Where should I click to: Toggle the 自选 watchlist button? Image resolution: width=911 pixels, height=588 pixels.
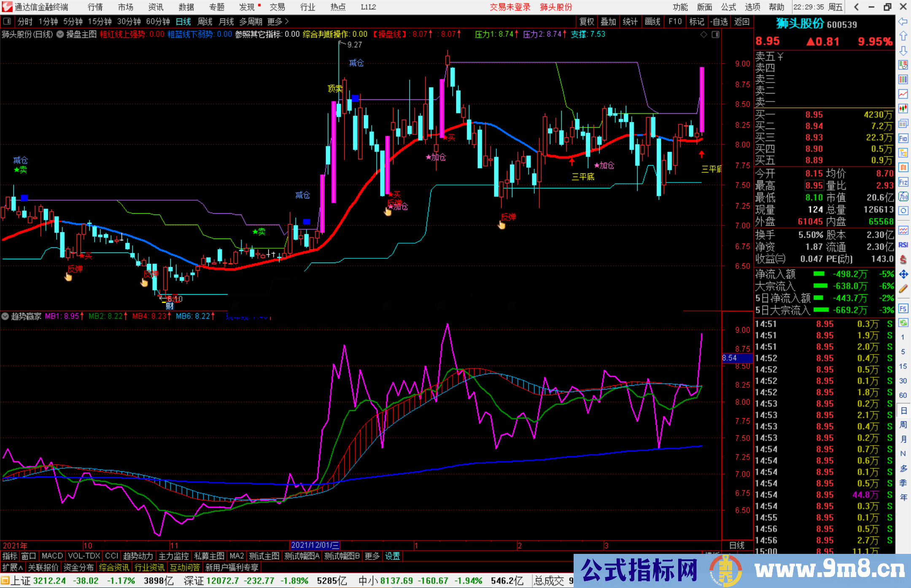719,21
